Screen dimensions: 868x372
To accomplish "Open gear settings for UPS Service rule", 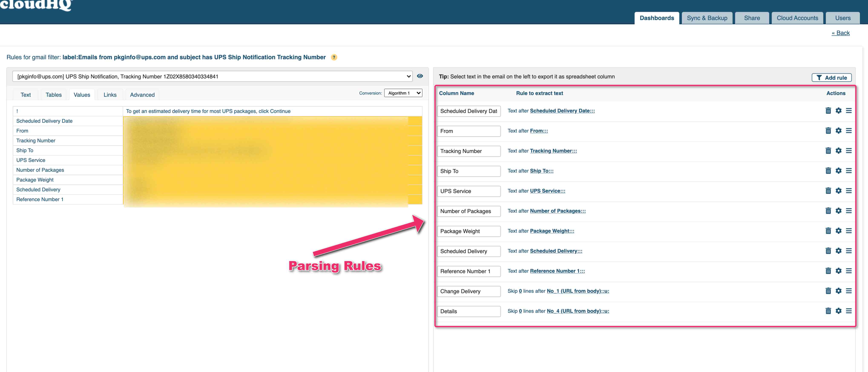I will (838, 190).
